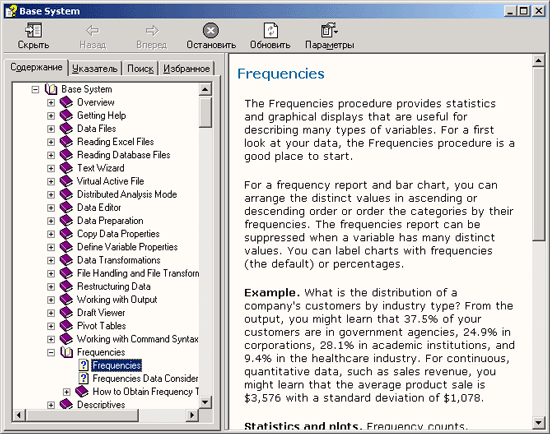Select the Data Editor tree label
Viewport: 550px width, 434px height.
coord(99,208)
